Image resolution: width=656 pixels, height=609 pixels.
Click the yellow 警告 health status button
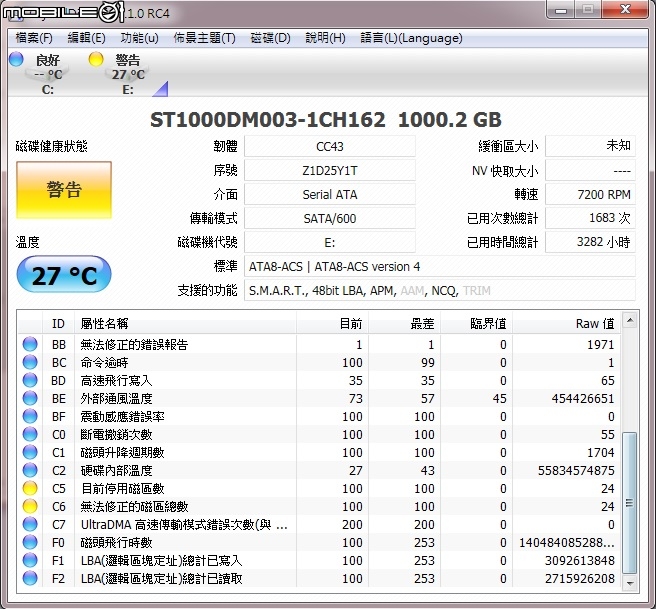pos(64,190)
